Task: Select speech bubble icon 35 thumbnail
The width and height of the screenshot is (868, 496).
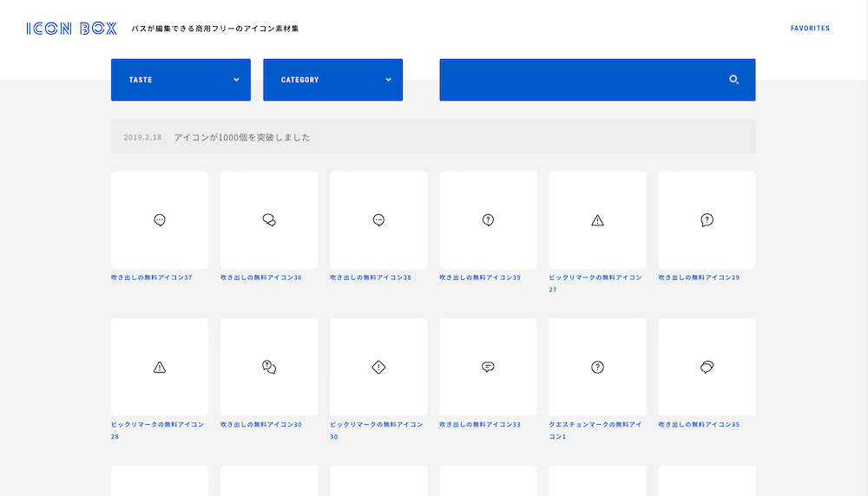Action: tap(707, 367)
